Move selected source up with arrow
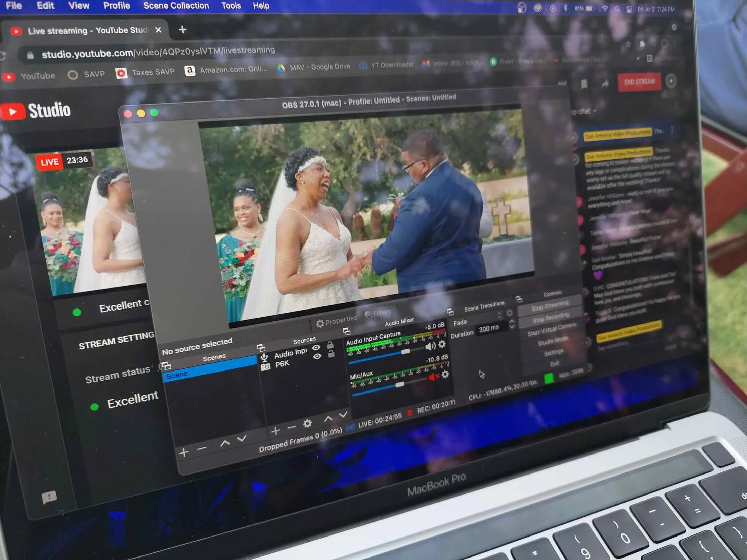The image size is (747, 560). coord(328,419)
